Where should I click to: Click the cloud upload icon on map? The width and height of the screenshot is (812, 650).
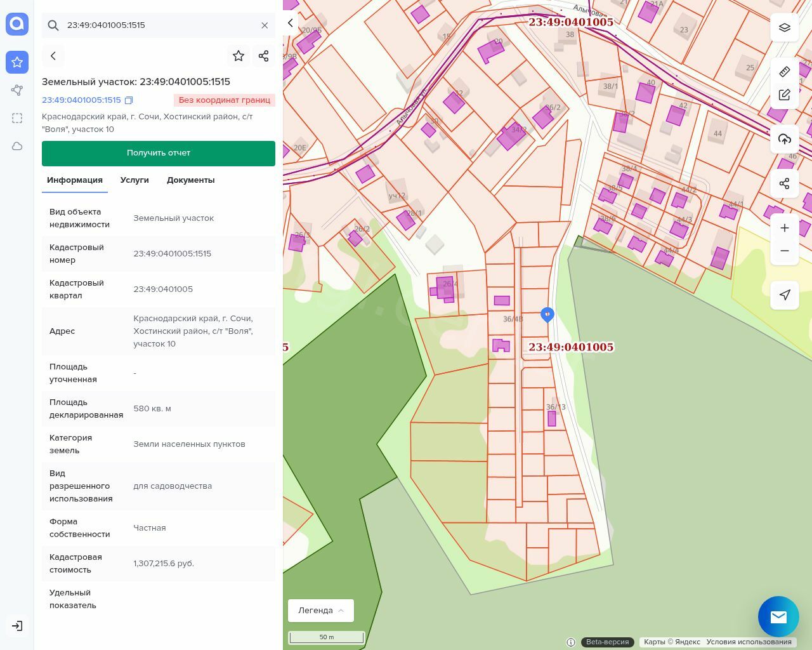785,139
